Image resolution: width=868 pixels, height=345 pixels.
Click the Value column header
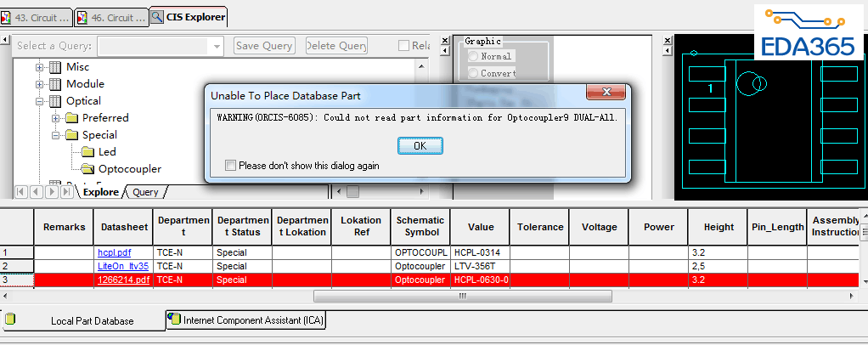(480, 227)
